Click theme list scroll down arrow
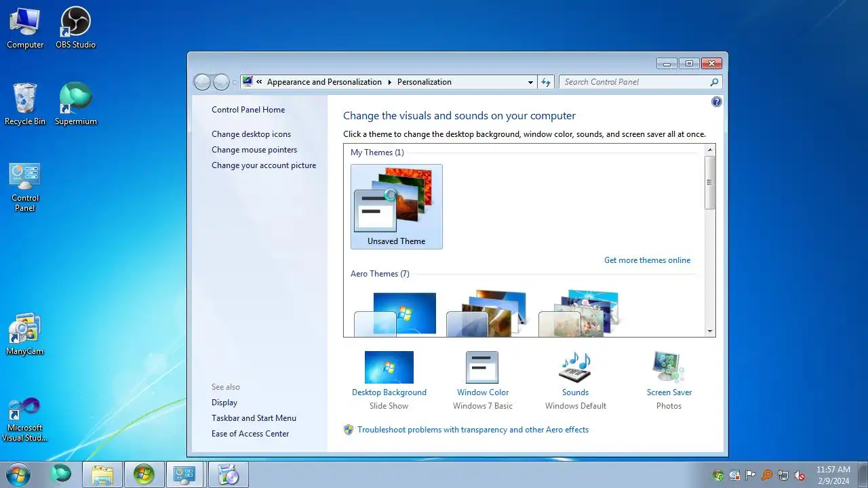 point(710,331)
